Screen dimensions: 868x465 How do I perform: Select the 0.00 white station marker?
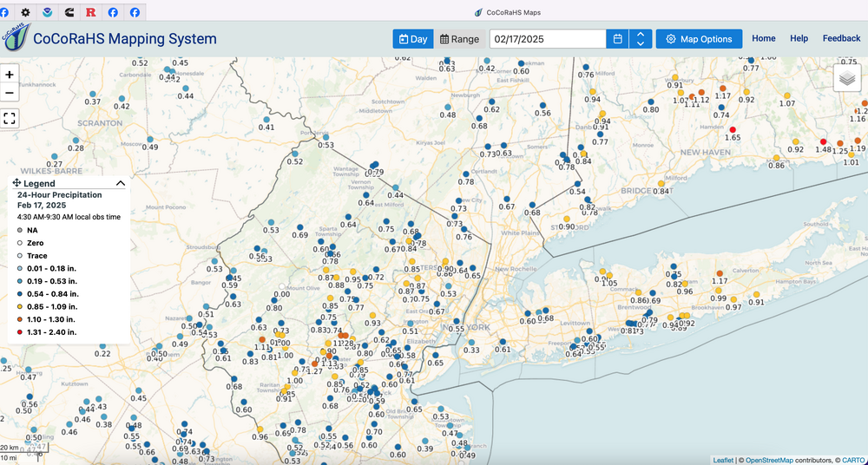pos(282,287)
